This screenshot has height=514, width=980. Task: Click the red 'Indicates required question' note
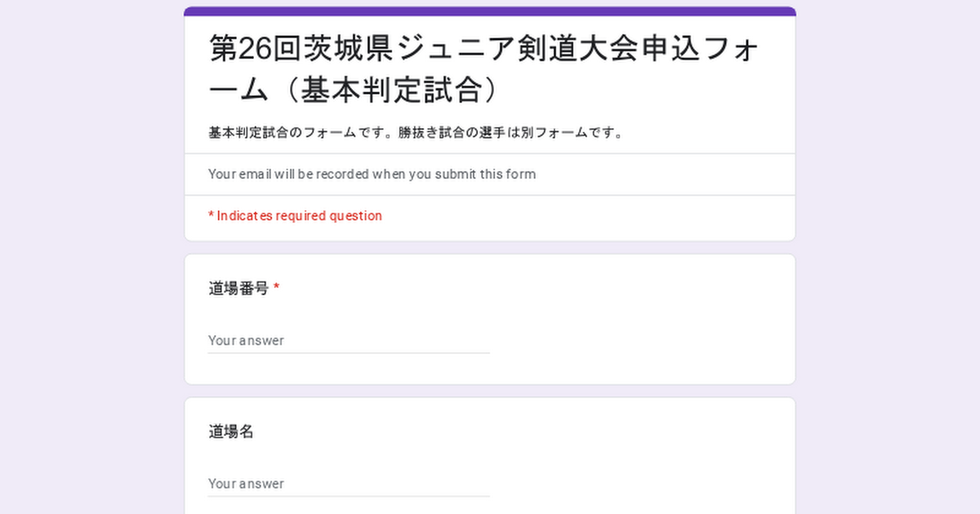tap(295, 215)
